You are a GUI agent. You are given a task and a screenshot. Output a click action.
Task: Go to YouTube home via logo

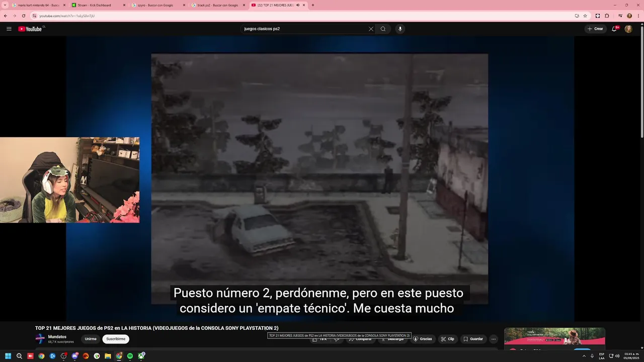click(31, 29)
